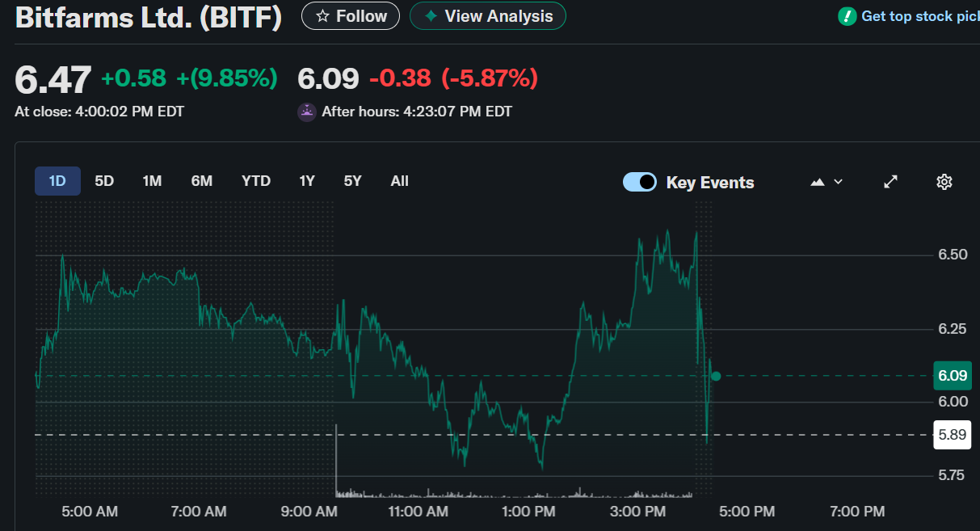Switch to the 5D range
The image size is (980, 531).
[104, 181]
